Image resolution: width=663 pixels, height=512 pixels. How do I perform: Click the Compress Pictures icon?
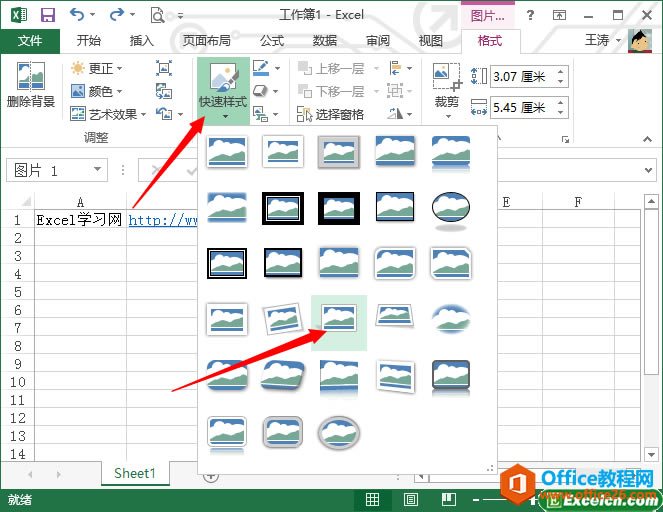[x=164, y=68]
